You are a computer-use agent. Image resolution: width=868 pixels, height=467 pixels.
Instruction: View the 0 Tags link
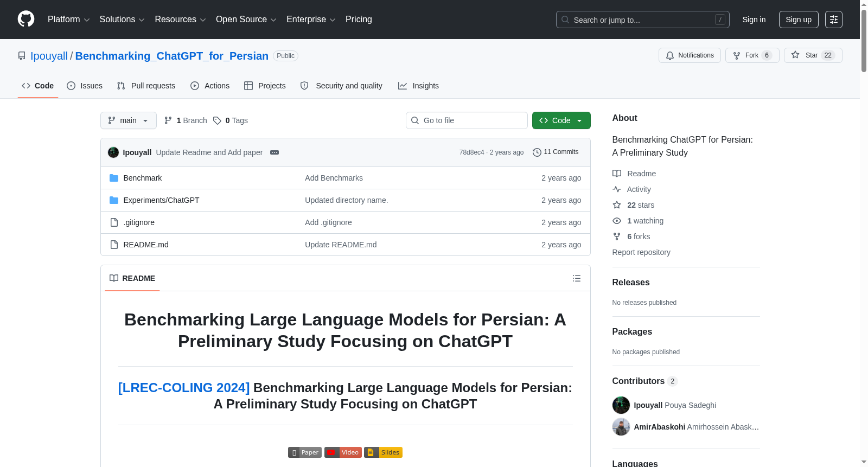pos(231,120)
